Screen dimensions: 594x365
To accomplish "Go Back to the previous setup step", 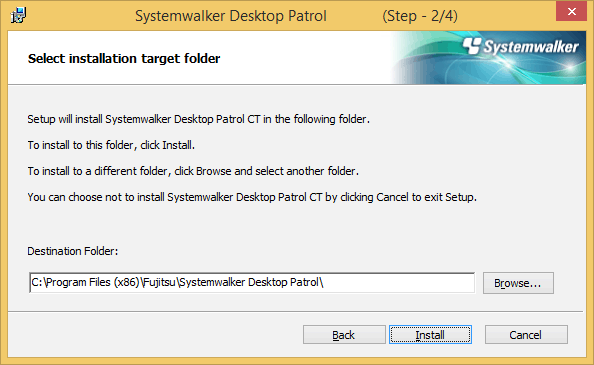I will pyautogui.click(x=344, y=335).
